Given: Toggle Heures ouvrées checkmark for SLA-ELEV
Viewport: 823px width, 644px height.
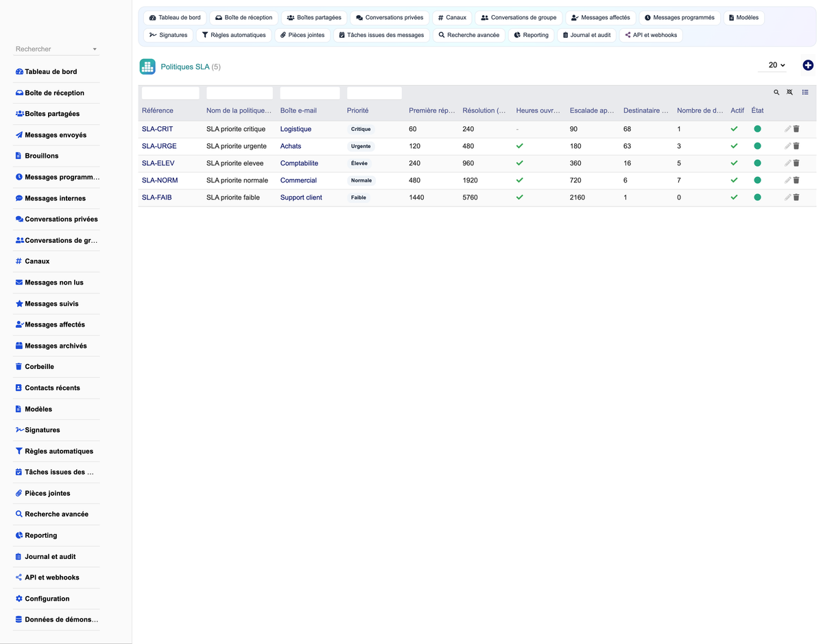Looking at the screenshot, I should point(520,163).
